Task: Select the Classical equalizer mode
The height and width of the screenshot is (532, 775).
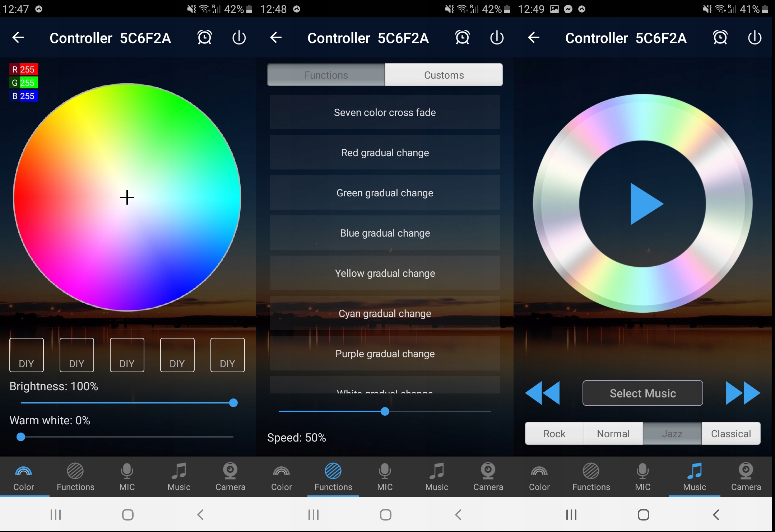Action: point(731,434)
